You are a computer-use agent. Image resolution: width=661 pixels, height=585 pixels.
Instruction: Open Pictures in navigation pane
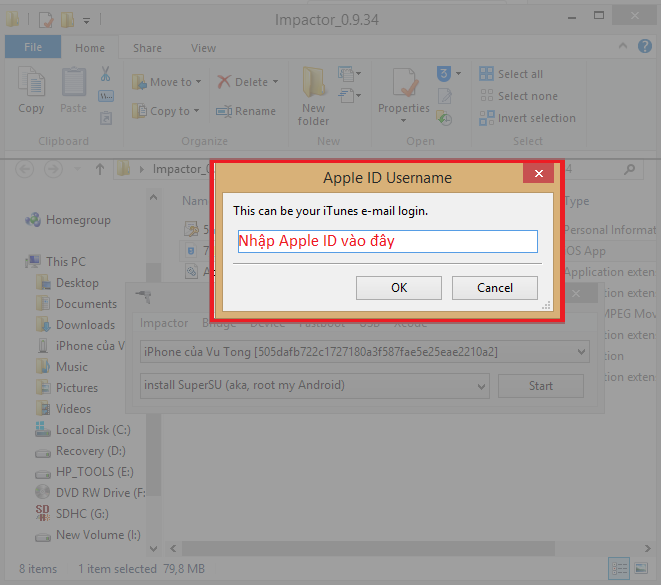click(x=67, y=388)
